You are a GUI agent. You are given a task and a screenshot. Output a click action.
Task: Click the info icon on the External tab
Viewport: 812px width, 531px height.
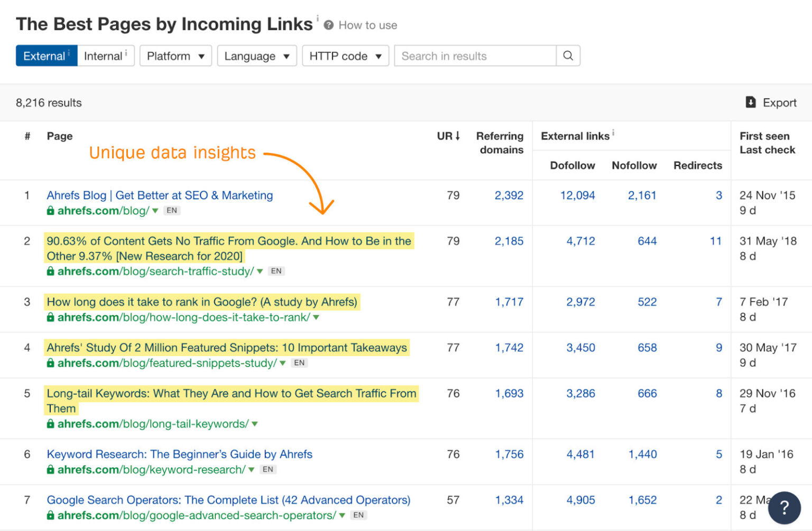click(69, 52)
